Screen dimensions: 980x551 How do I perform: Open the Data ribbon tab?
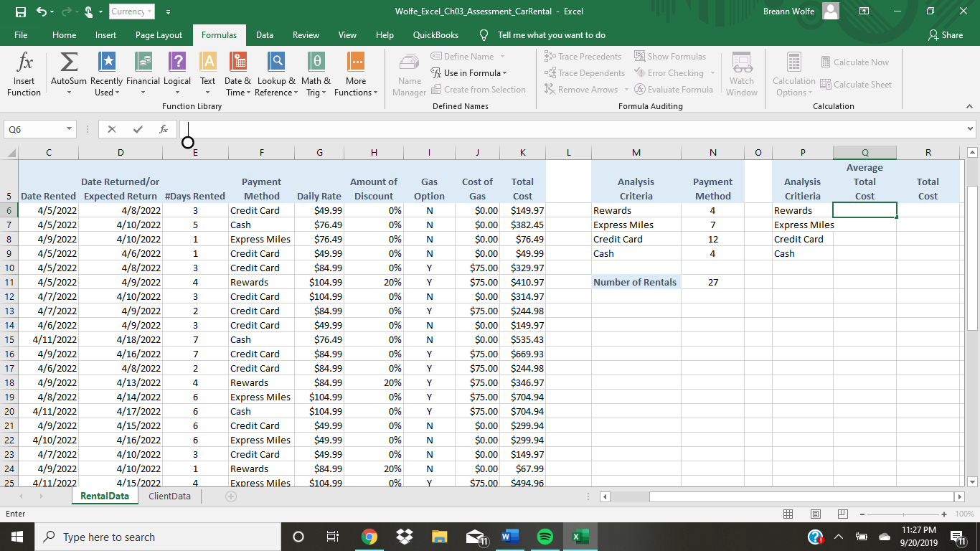[264, 35]
